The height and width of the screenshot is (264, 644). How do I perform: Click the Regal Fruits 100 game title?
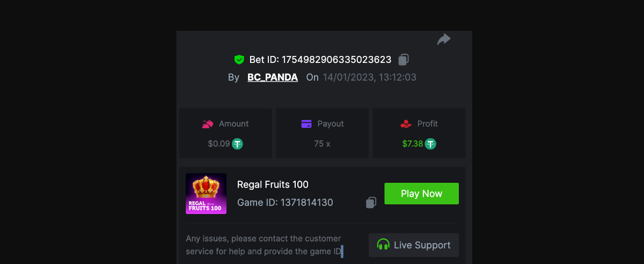coord(273,184)
